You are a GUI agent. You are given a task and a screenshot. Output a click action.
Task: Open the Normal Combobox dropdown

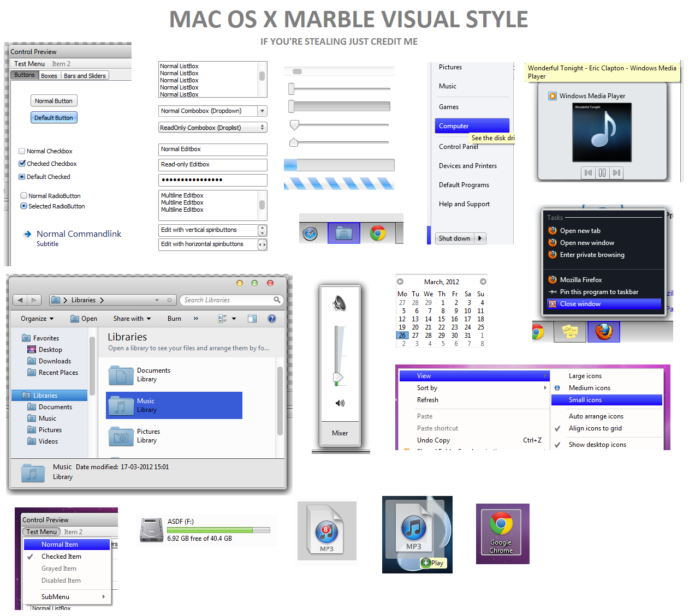(x=262, y=111)
